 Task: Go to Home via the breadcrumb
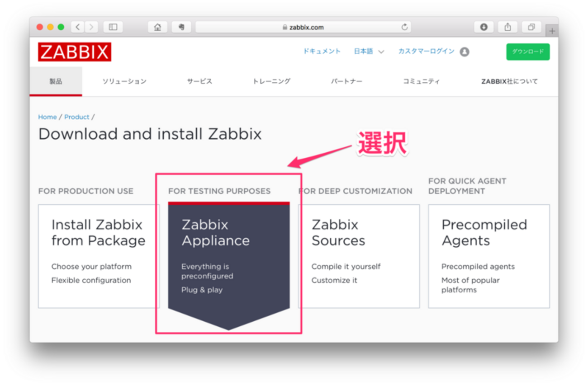pos(47,117)
